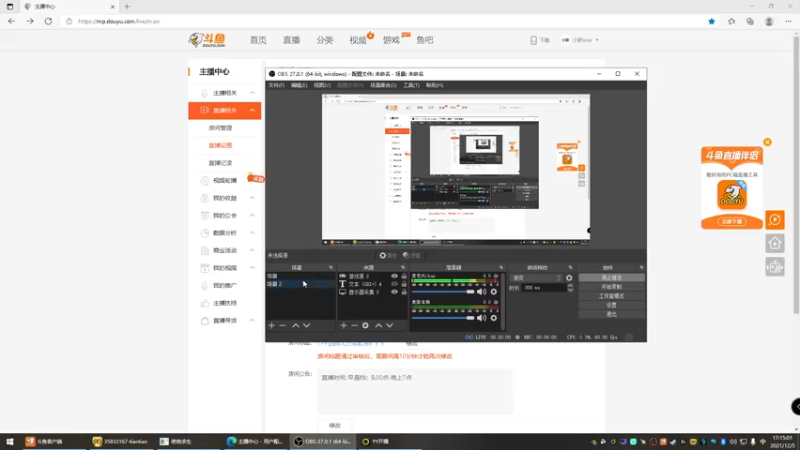Click the home icon on right sidebar
Screen dimensions: 800x450
(774, 243)
